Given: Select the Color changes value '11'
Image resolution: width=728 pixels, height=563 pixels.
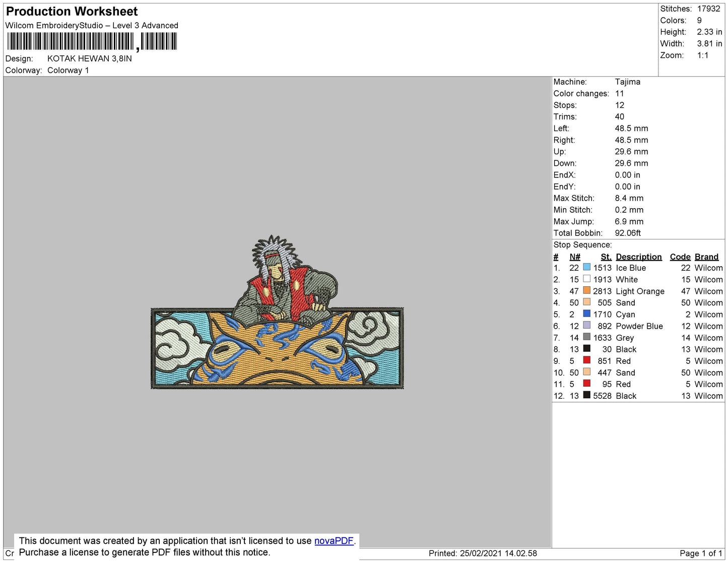Looking at the screenshot, I should [620, 93].
